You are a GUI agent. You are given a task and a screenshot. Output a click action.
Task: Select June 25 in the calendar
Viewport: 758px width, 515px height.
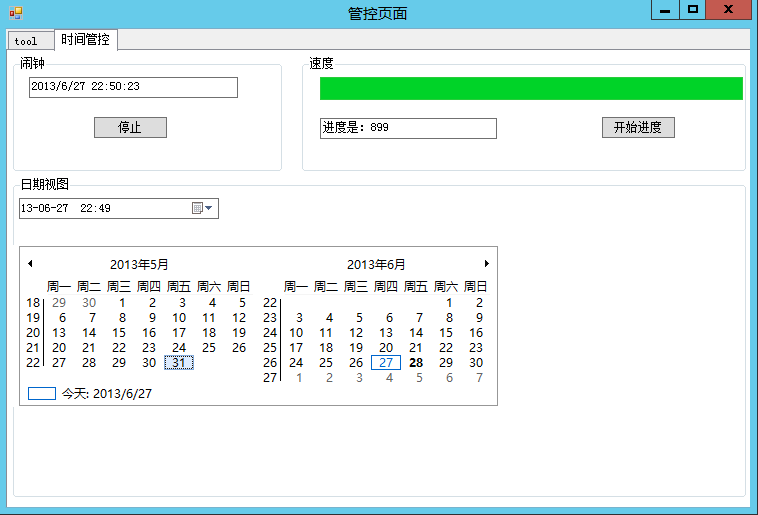point(326,363)
